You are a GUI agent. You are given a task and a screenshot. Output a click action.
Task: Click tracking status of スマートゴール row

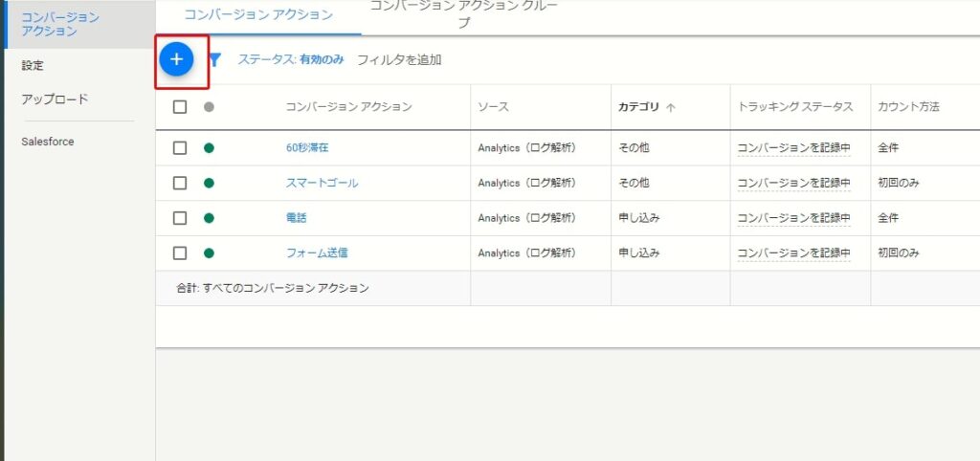click(x=793, y=183)
